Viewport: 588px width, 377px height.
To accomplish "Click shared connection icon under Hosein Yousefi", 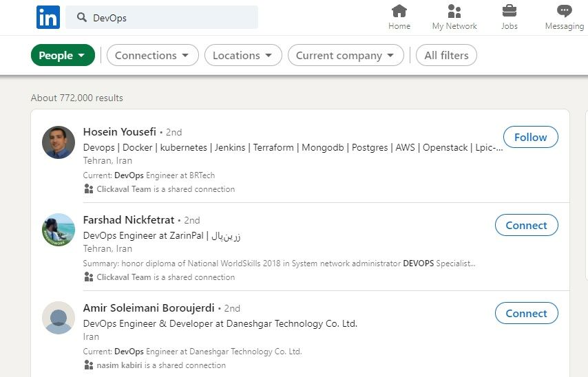I will (x=89, y=189).
